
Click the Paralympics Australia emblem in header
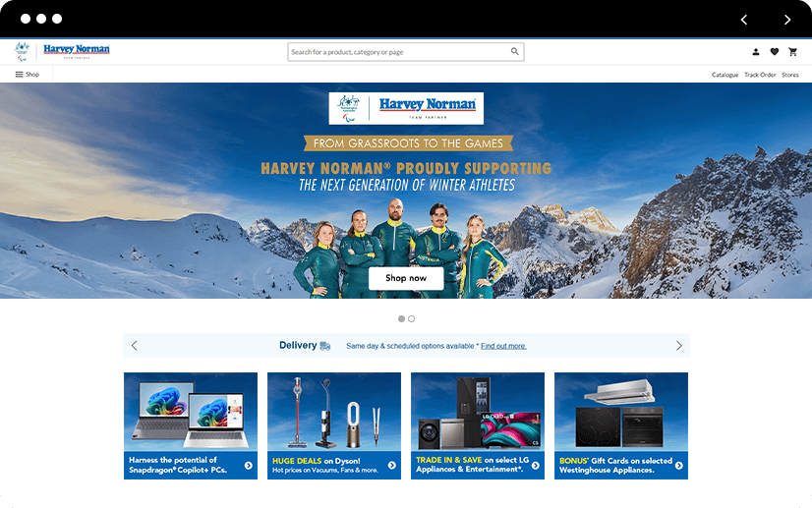(x=22, y=51)
